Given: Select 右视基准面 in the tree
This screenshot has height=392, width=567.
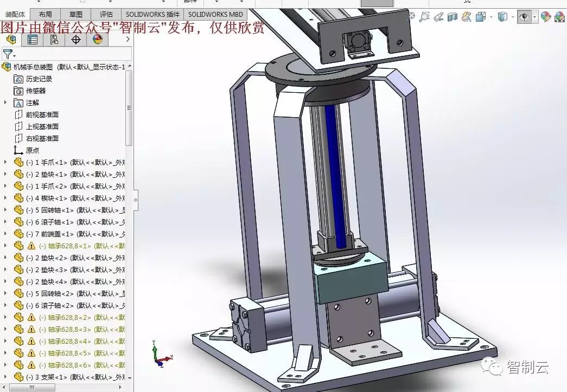Looking at the screenshot, I should point(42,139).
